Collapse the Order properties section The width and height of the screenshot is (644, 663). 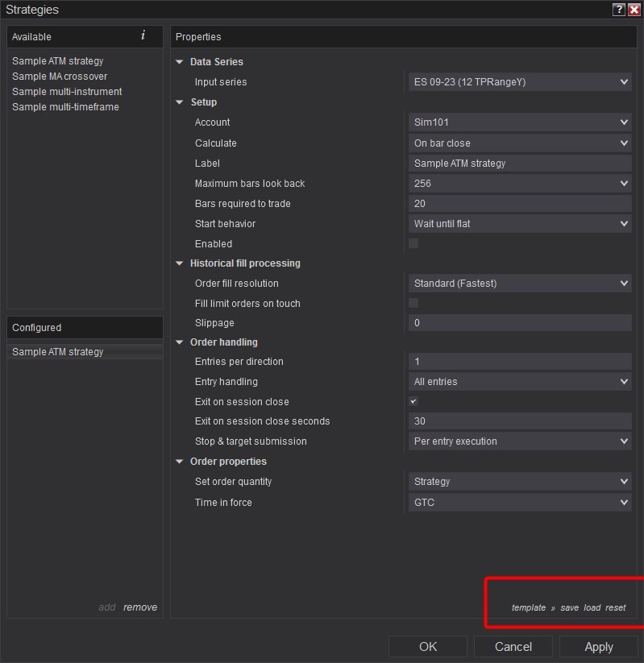click(x=180, y=462)
